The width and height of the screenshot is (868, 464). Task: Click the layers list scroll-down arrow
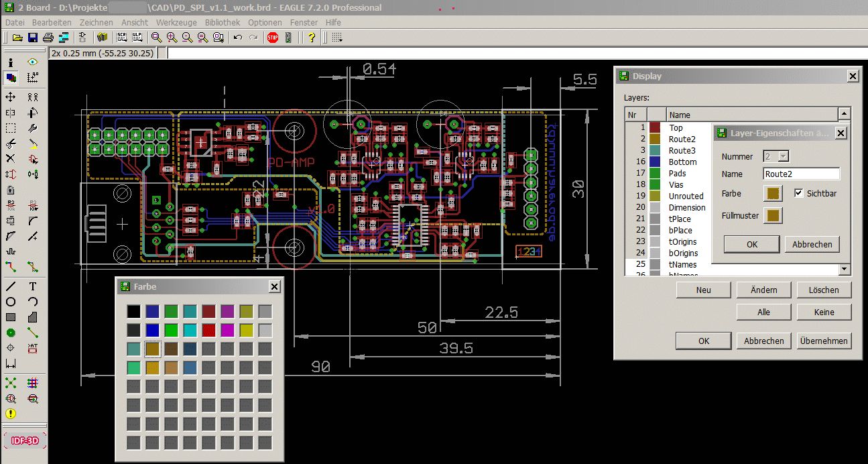844,269
